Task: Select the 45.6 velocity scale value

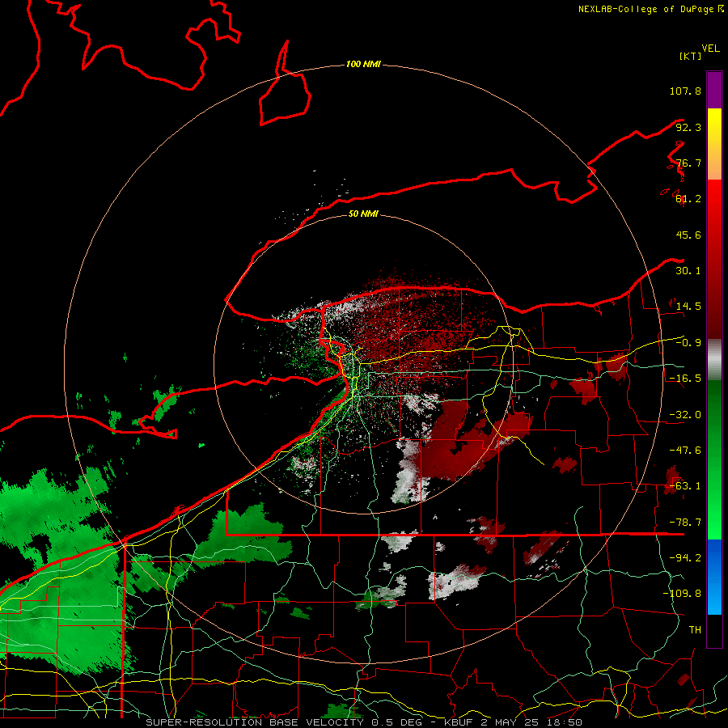Action: coord(688,235)
